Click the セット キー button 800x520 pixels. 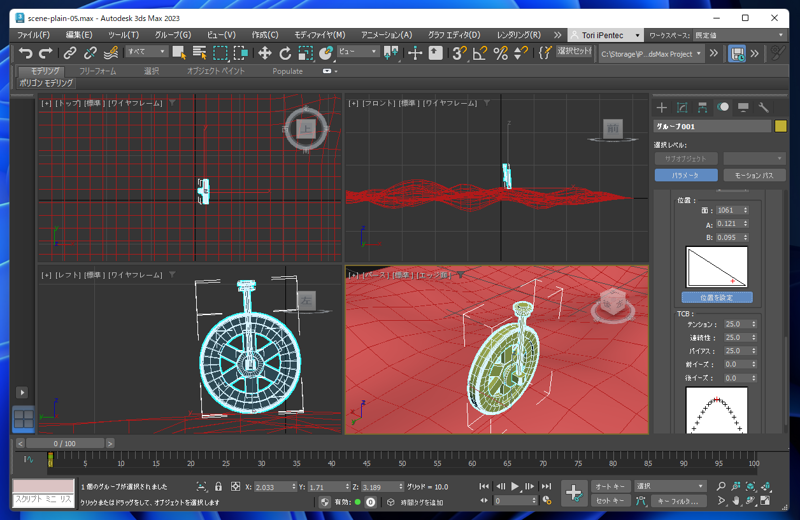[x=610, y=501]
